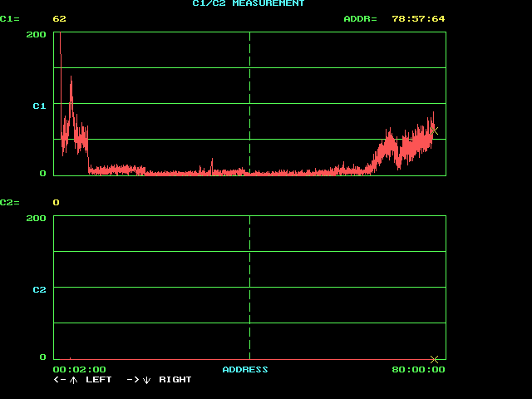The height and width of the screenshot is (399, 532).
Task: Click the C1 axis label
Action: point(39,106)
